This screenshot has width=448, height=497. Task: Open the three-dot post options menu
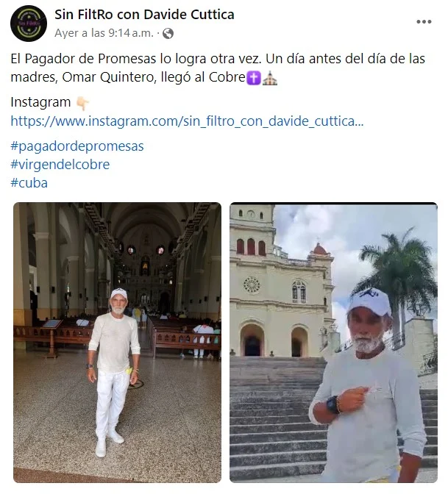point(424,21)
